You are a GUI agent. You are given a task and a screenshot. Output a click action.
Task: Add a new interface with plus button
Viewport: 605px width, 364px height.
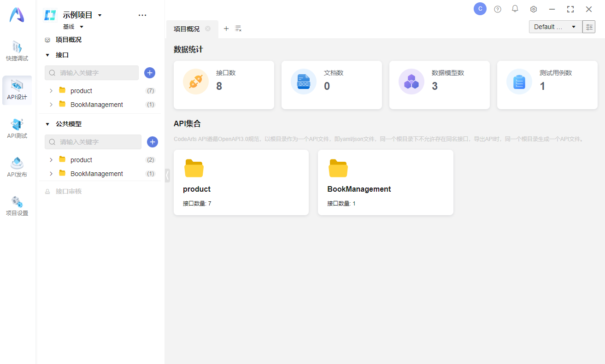(x=150, y=73)
